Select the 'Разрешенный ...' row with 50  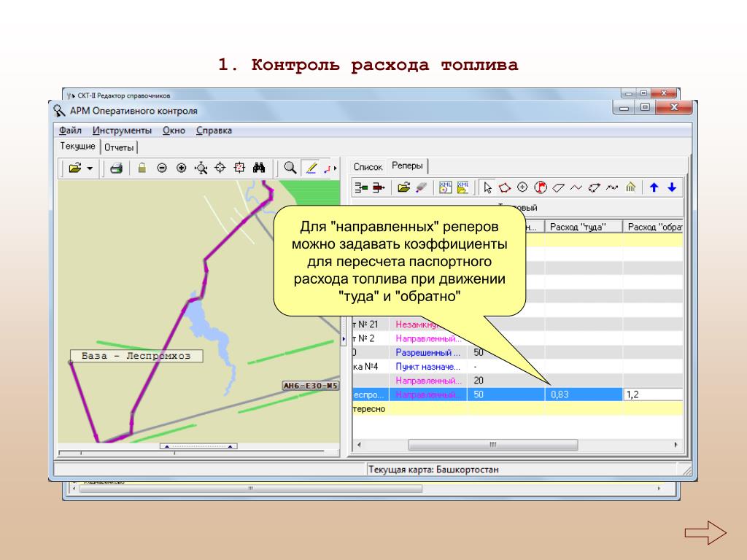tap(517, 352)
